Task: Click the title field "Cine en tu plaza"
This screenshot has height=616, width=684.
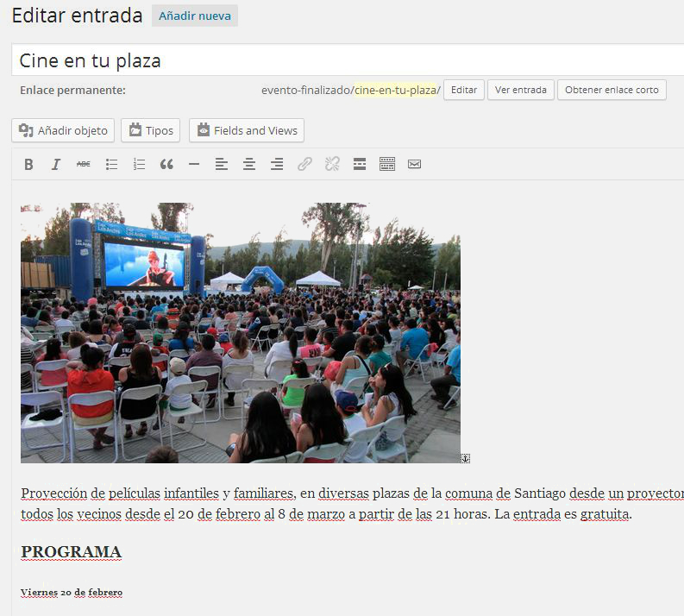Action: [x=348, y=60]
